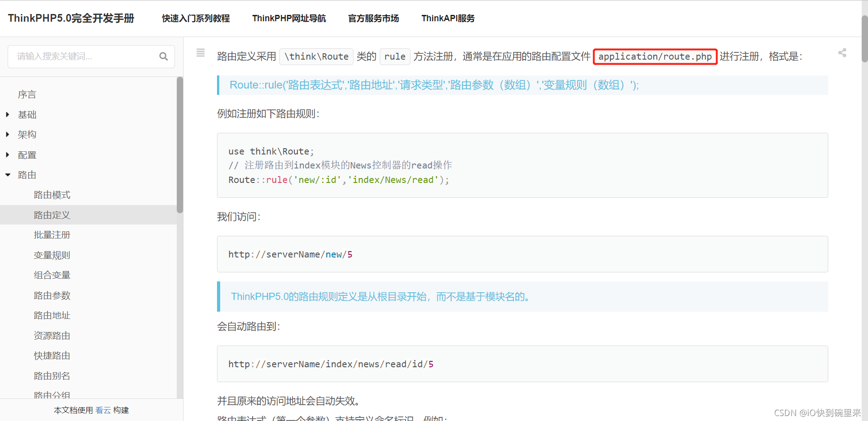868x421 pixels.
Task: Click the 我们访问 paragraph
Action: click(x=239, y=217)
